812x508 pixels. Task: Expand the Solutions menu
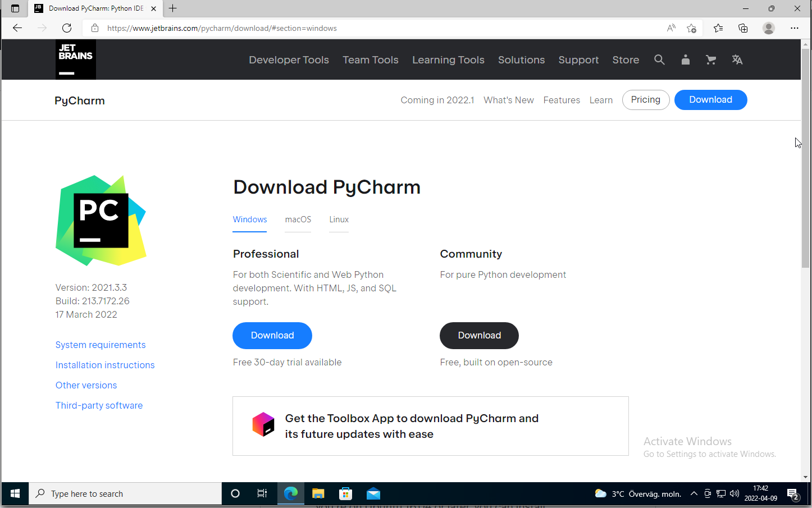[x=521, y=60]
